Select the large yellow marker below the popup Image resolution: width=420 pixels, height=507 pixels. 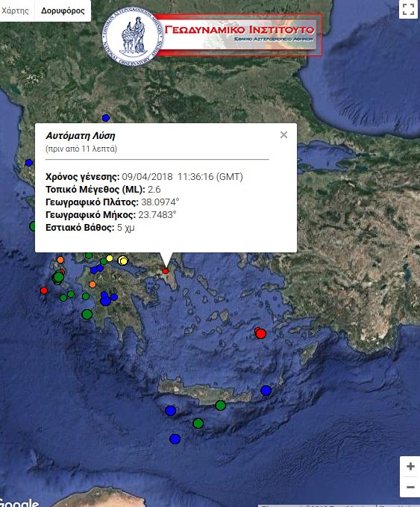123,261
